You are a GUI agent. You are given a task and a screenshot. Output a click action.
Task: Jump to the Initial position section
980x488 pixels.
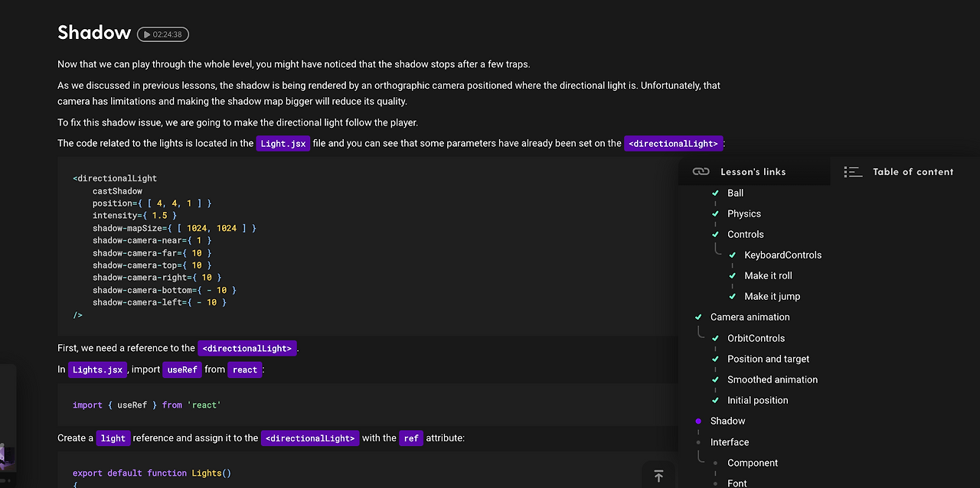[758, 399]
